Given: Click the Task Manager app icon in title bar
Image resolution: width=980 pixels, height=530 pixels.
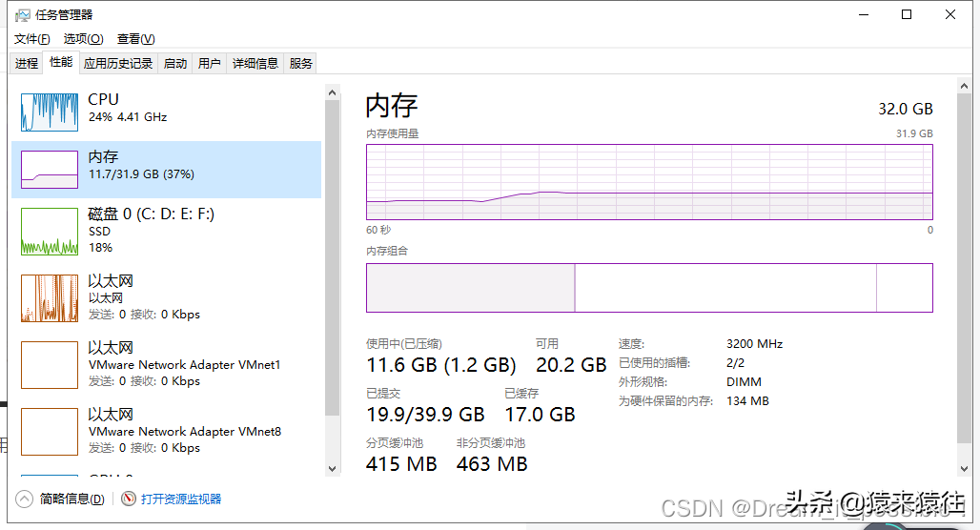Looking at the screenshot, I should click(23, 15).
